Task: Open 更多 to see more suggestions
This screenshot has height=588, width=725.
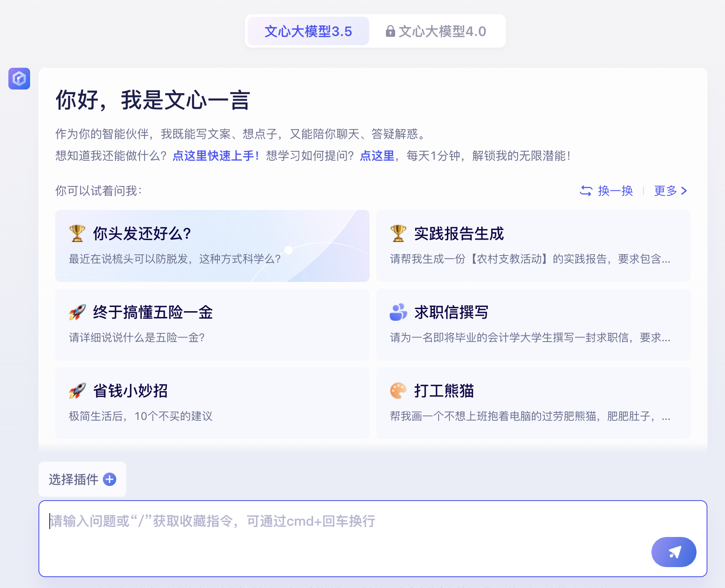Action: (671, 191)
